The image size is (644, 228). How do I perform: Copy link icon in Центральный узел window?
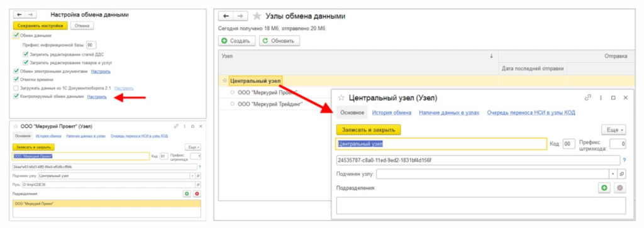(x=588, y=97)
